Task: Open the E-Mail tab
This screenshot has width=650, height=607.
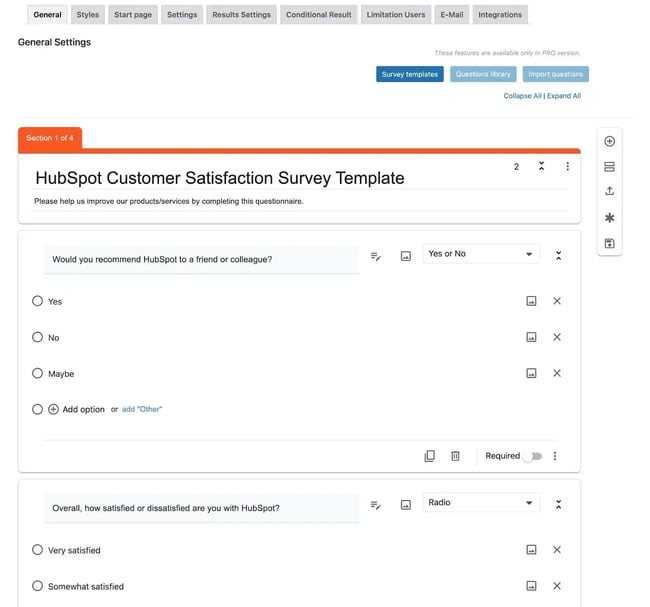Action: click(451, 15)
